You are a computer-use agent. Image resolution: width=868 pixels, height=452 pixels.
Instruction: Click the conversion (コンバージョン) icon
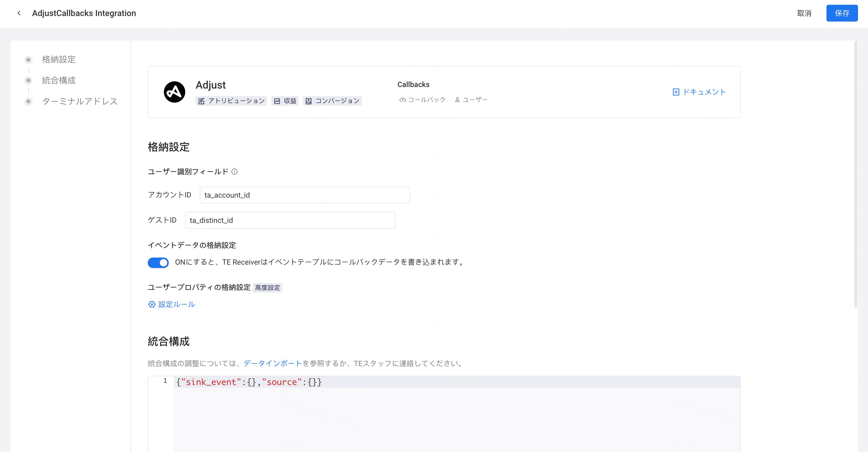point(308,101)
